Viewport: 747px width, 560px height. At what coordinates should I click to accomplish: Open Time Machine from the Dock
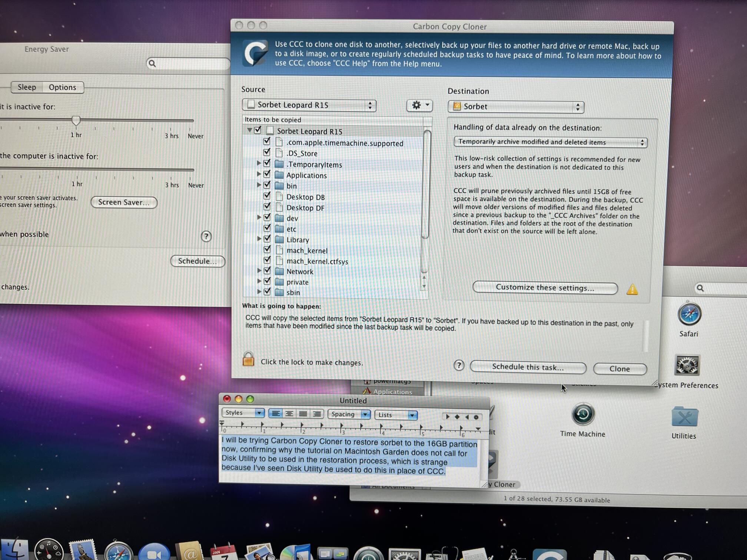coord(368,553)
